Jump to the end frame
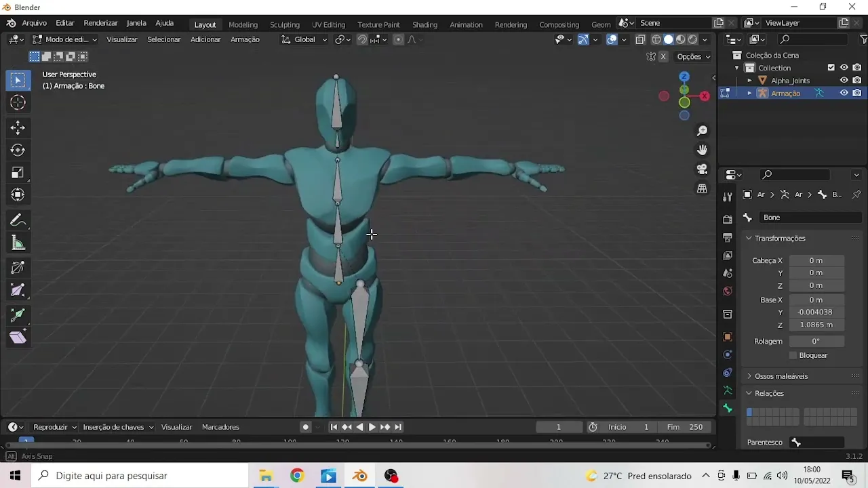The width and height of the screenshot is (868, 488). 398,427
